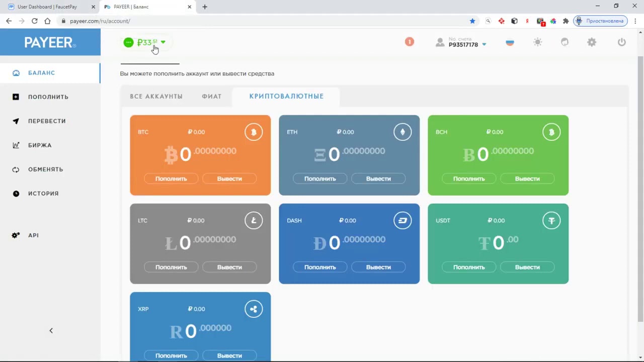Open the browser extensions puzzle icon

(566, 21)
